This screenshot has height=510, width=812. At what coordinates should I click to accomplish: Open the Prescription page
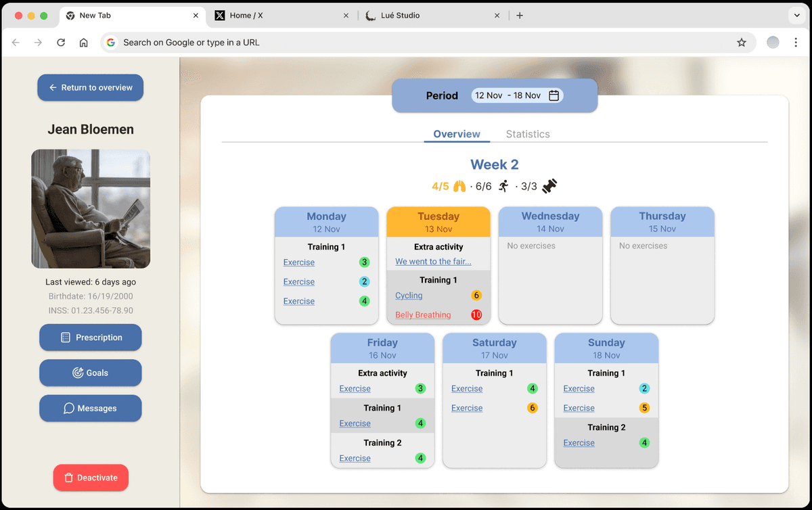pyautogui.click(x=91, y=338)
